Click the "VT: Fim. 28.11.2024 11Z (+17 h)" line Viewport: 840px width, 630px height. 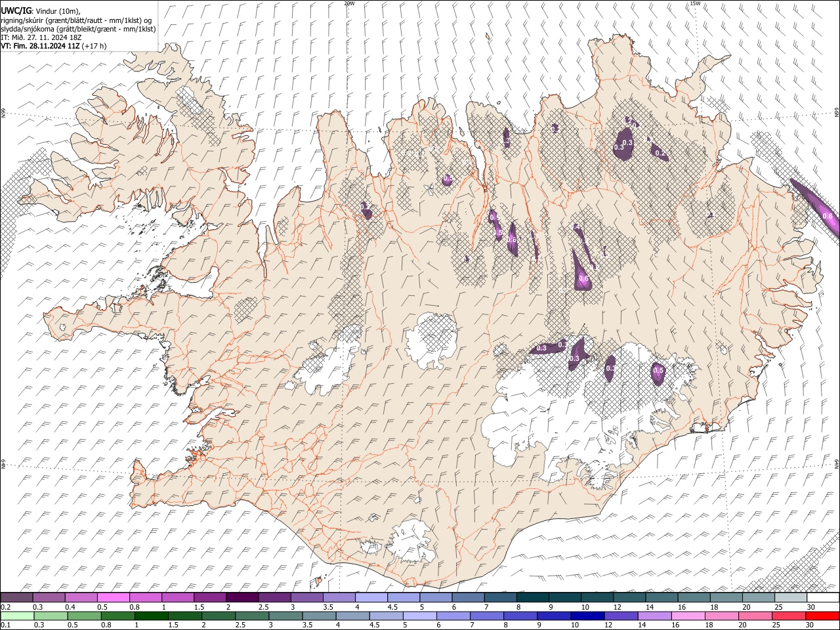coord(54,46)
